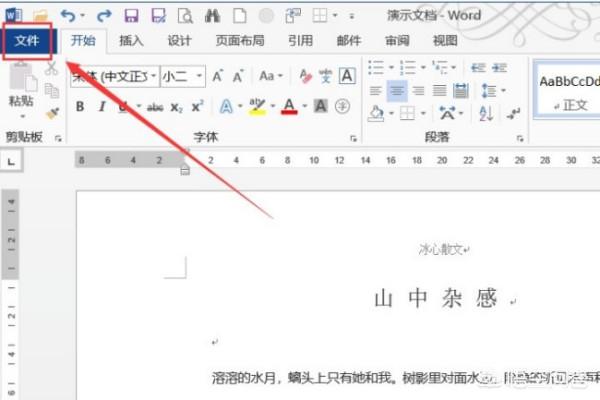Click the Cut scissors icon
600x400 pixels.
51,68
